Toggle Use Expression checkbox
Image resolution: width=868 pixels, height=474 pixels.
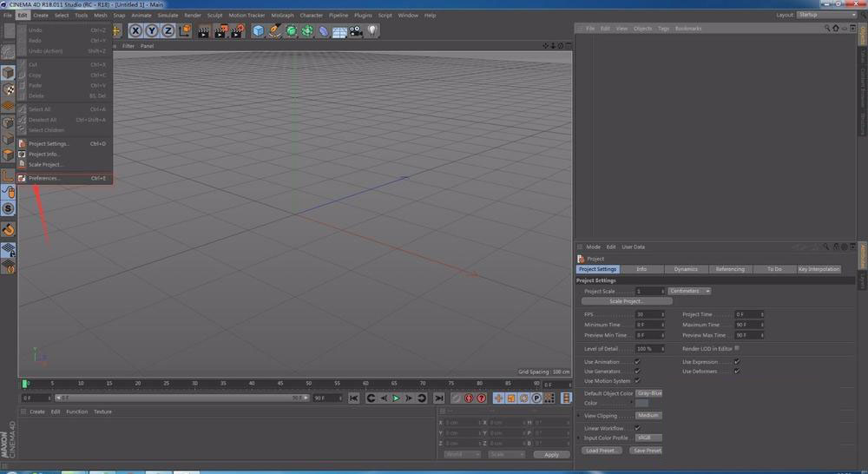point(737,362)
